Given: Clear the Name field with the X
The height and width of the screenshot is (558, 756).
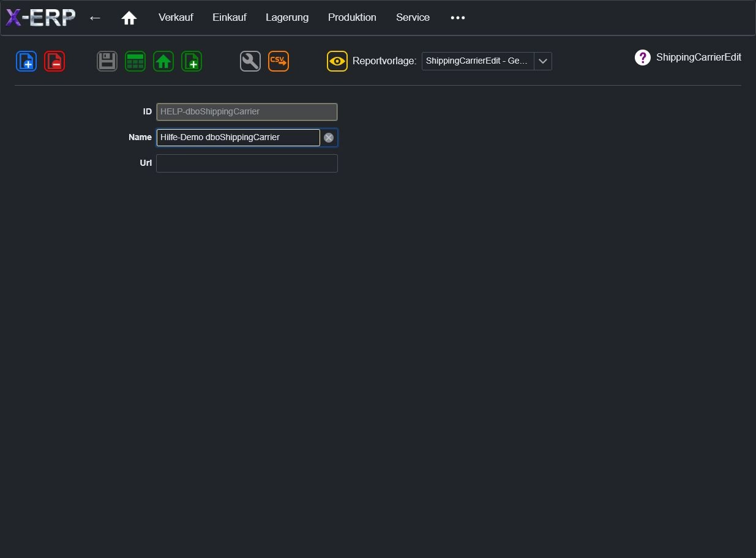Looking at the screenshot, I should (x=329, y=138).
